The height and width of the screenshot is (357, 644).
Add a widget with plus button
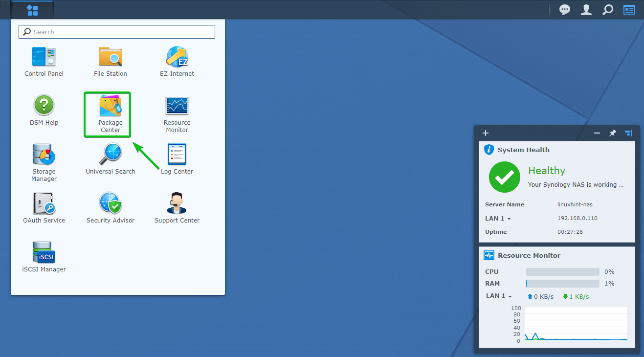click(x=486, y=133)
